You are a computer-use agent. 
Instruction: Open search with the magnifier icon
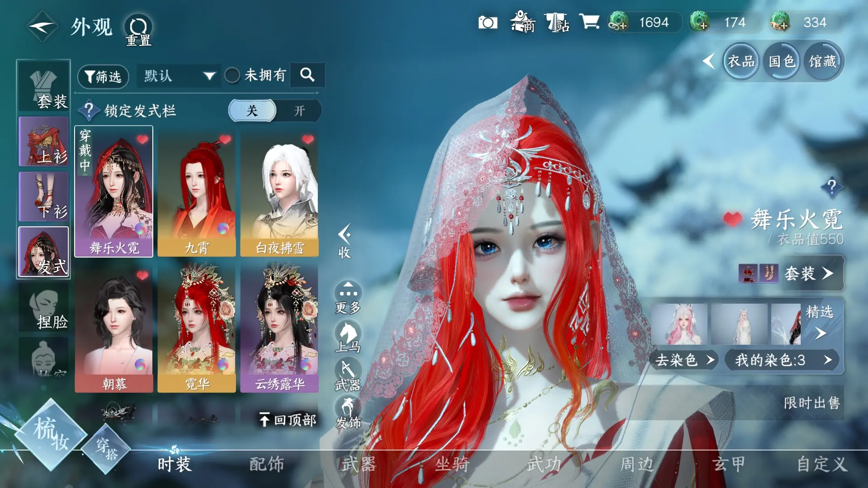pyautogui.click(x=307, y=75)
